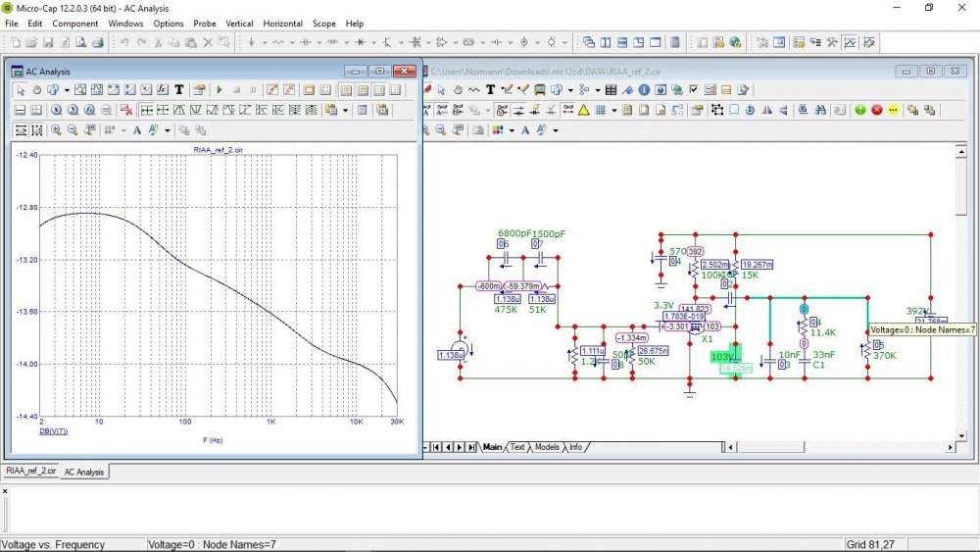Click the Zoom In magnifier in AC Analysis

point(56,129)
